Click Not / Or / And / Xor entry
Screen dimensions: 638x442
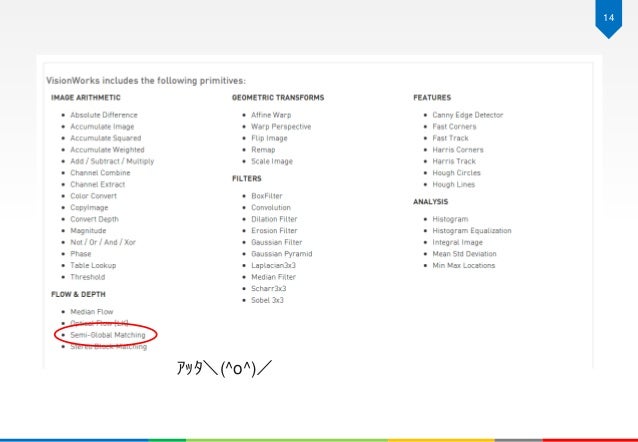click(103, 242)
